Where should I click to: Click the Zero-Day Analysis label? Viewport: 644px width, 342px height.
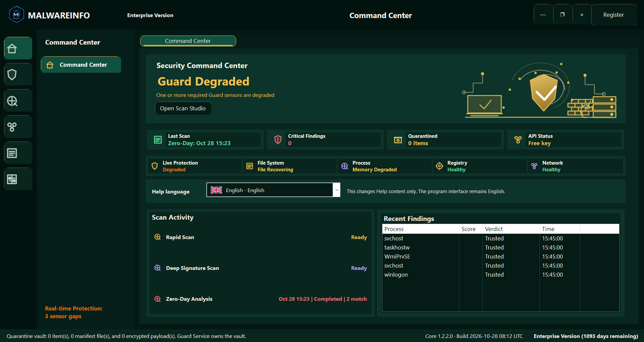(189, 299)
